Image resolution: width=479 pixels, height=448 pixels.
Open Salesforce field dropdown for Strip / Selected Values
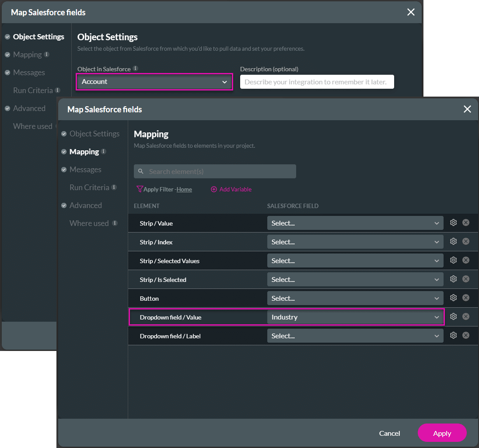pyautogui.click(x=355, y=260)
